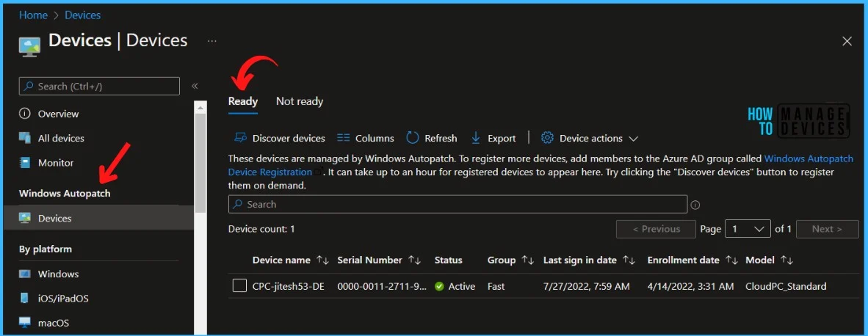Check the box for CPC-jitesh53-DE
The width and height of the screenshot is (868, 336).
coord(239,285)
